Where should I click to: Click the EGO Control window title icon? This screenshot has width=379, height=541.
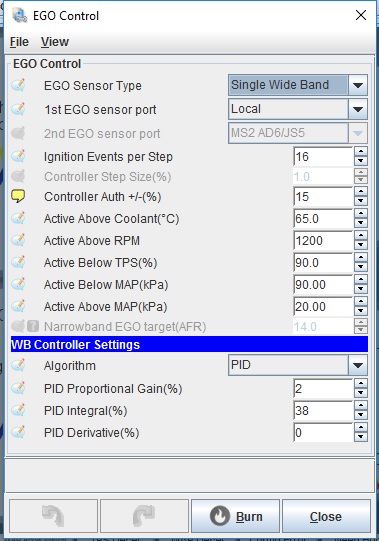click(19, 16)
